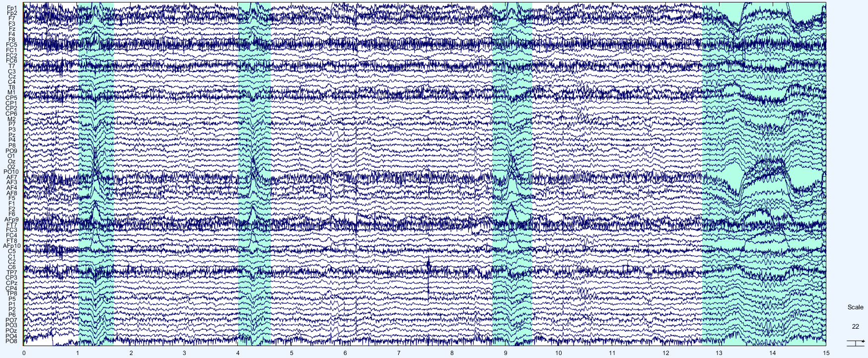
Task: Click the M2 channel label
Action: pos(11,119)
